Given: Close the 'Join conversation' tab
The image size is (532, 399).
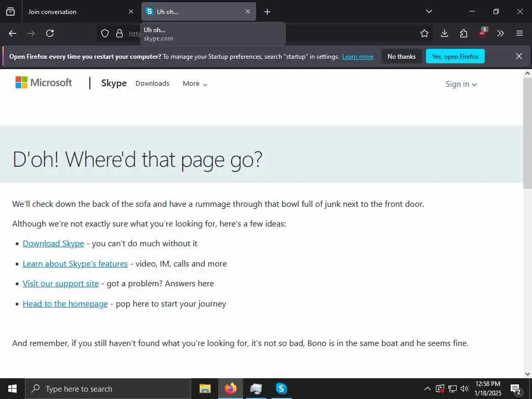Looking at the screenshot, I should tap(131, 11).
